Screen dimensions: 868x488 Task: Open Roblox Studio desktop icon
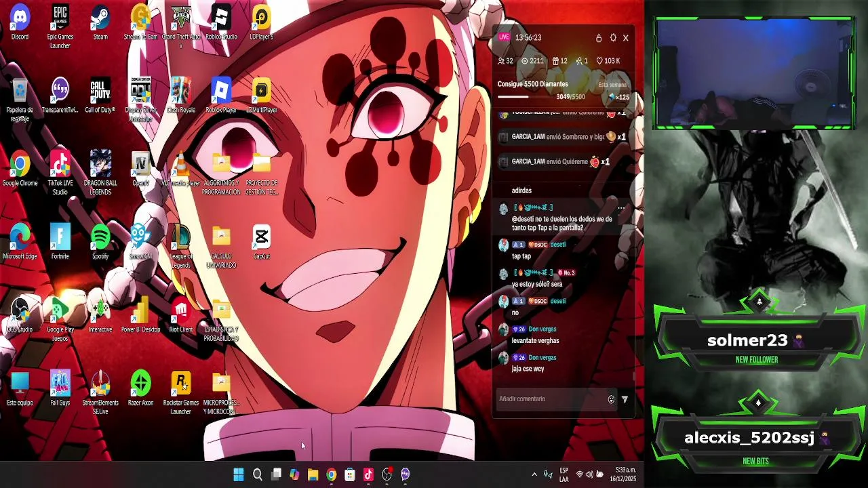click(x=221, y=22)
